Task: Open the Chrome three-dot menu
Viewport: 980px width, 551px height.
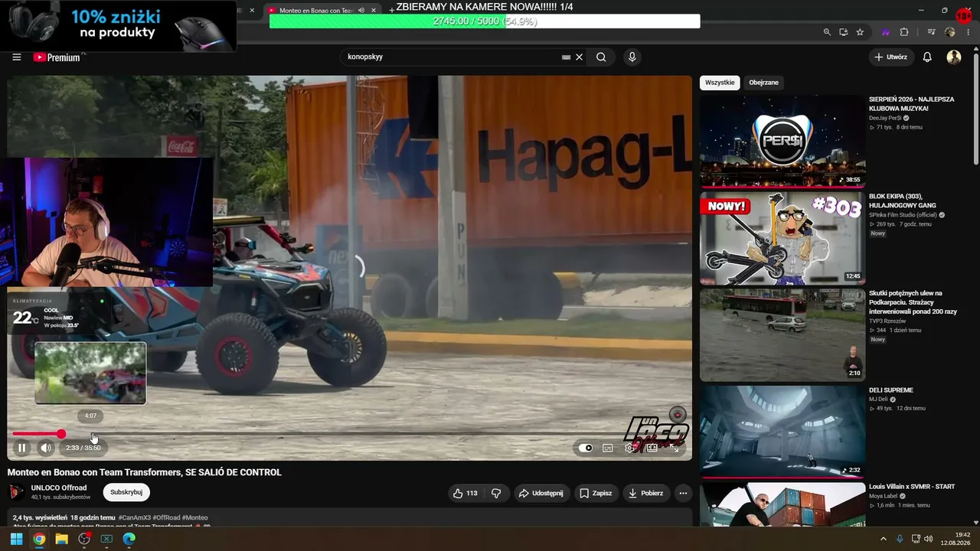Action: (968, 32)
